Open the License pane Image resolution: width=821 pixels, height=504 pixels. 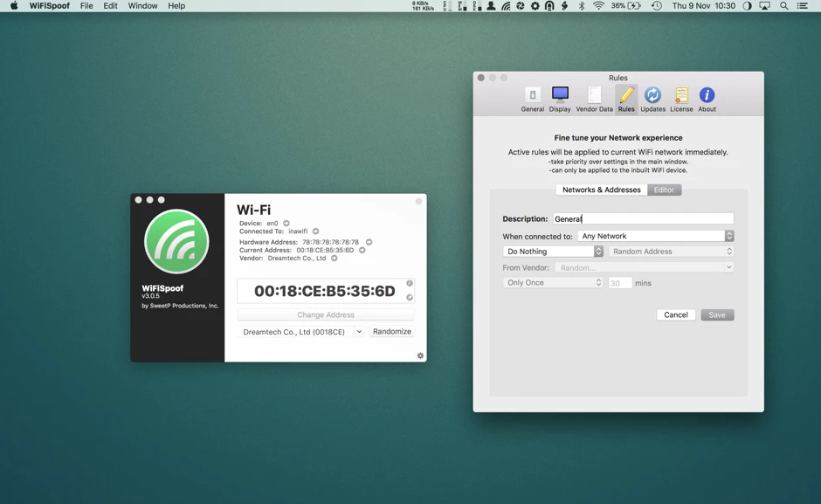[681, 100]
